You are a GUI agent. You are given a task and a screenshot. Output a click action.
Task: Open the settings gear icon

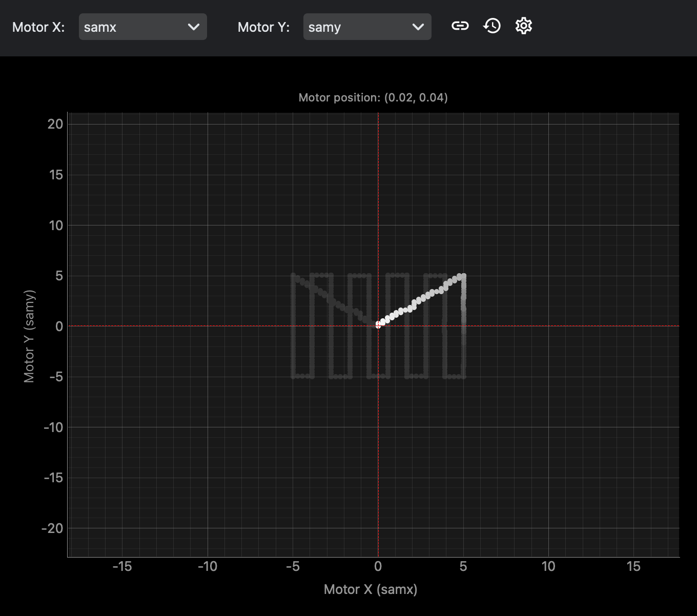click(x=523, y=26)
